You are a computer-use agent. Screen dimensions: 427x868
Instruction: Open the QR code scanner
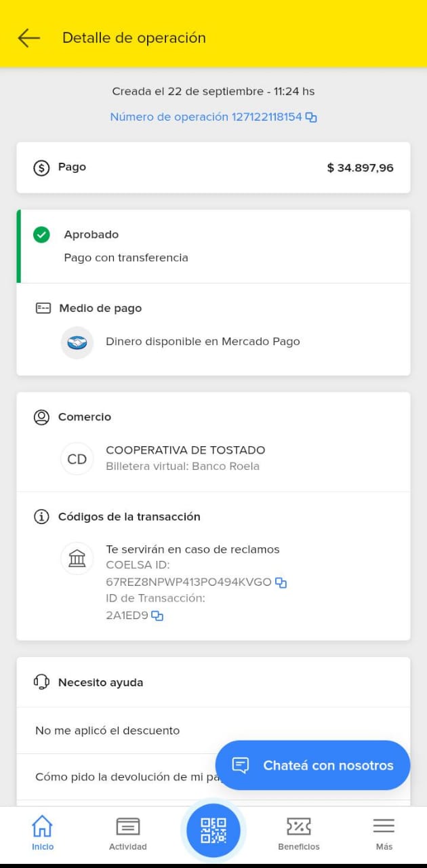(x=213, y=831)
